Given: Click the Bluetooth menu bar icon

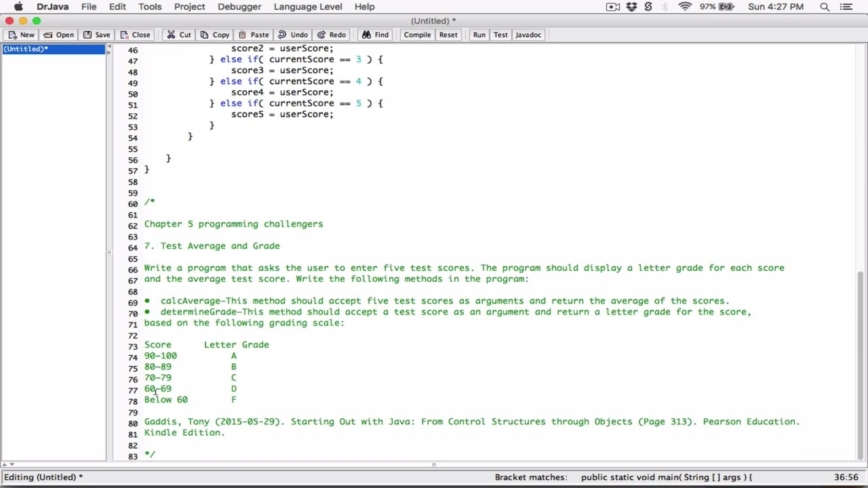Looking at the screenshot, I should (666, 7).
